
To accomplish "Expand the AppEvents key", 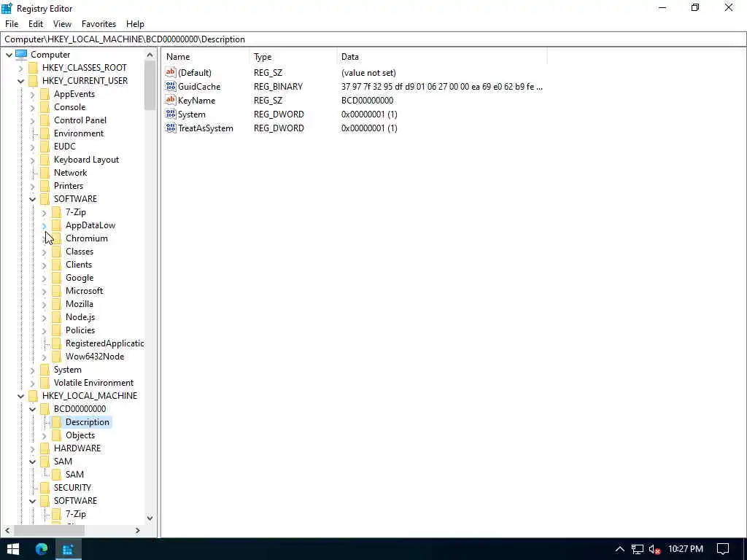I will coord(32,94).
